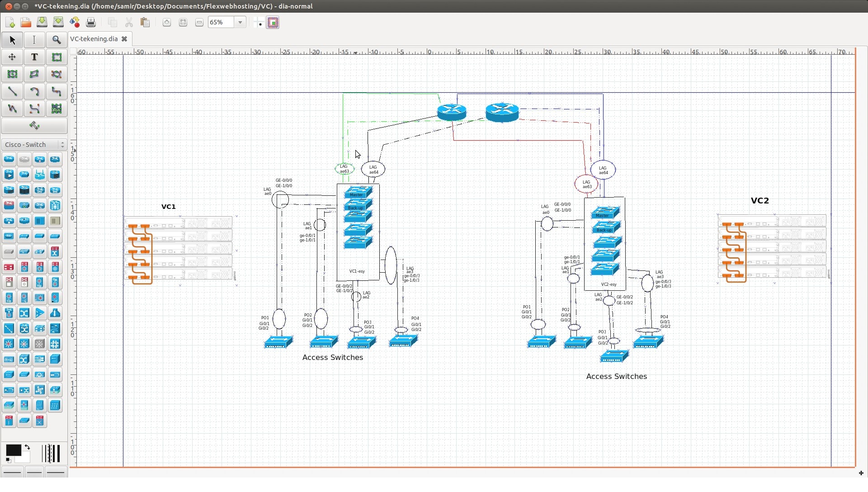Click the black foreground color swatch
Viewport: 868px width, 492px height.
pos(13,450)
